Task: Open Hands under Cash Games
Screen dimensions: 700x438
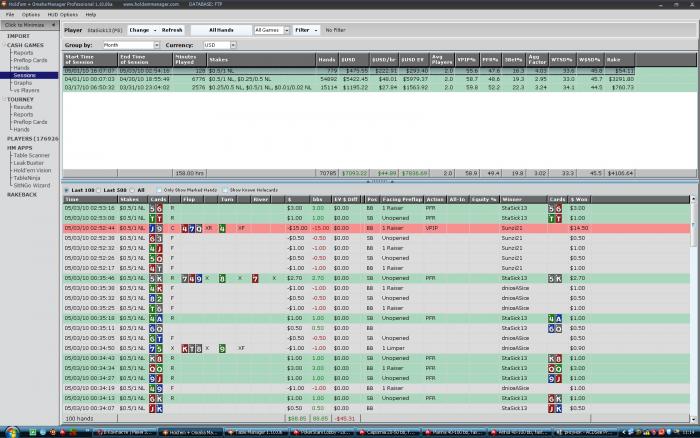Action: click(21, 68)
